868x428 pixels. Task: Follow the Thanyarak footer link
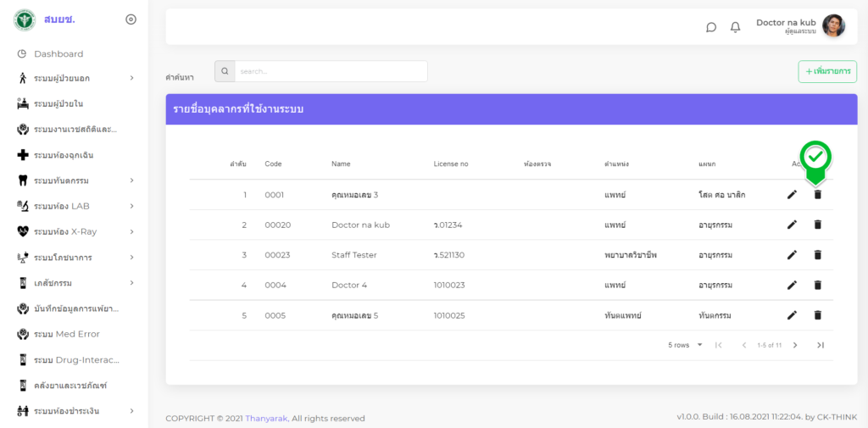click(267, 418)
